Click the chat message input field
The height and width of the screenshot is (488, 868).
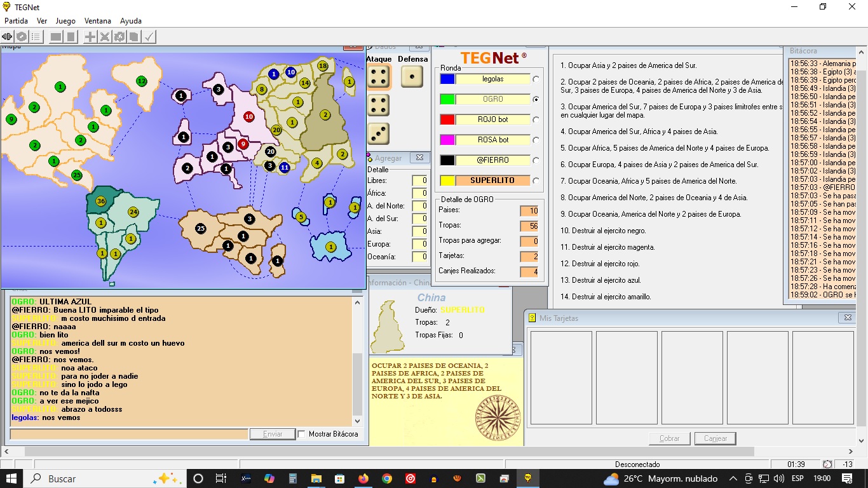129,434
